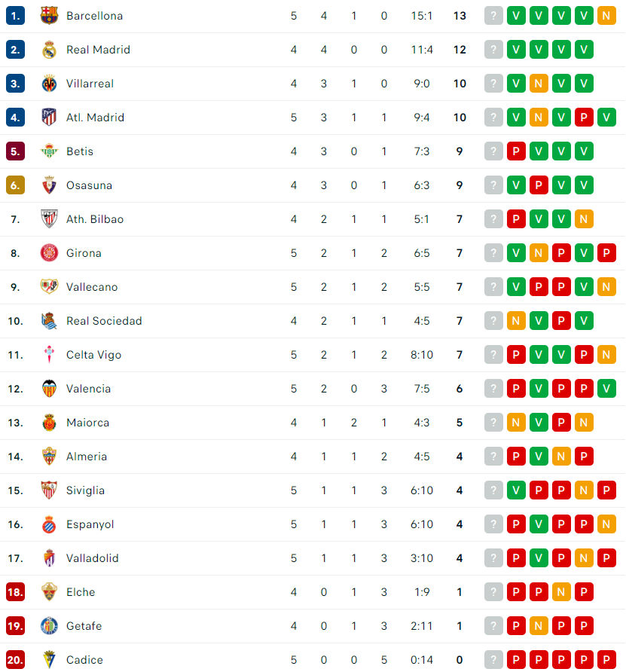Click the Valencia club crest
The width and height of the screenshot is (626, 672).
click(49, 389)
